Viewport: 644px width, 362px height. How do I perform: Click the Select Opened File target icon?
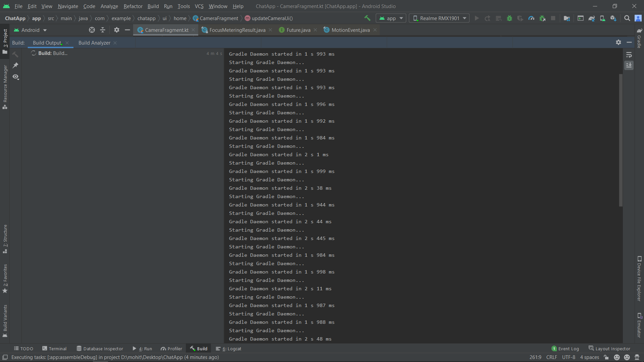tap(92, 30)
